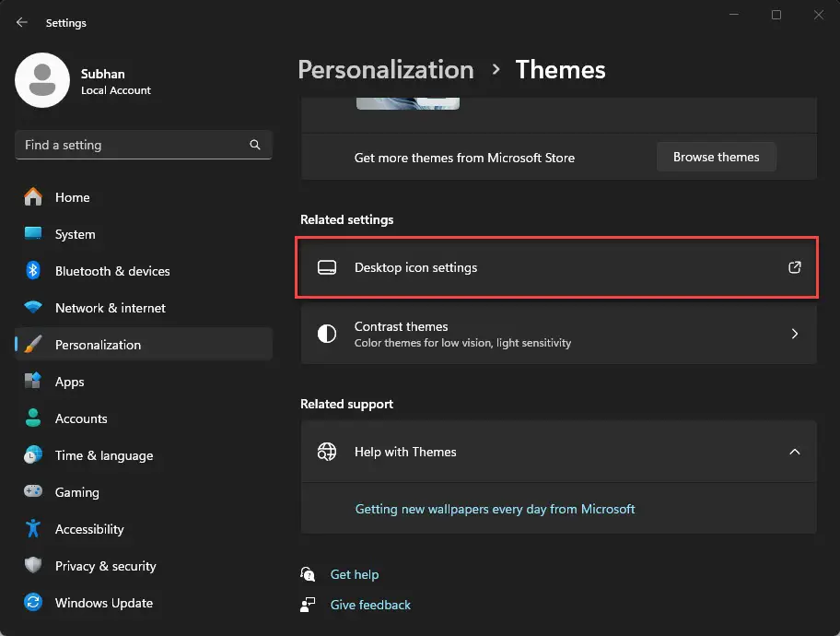This screenshot has height=636, width=840.
Task: Click the Windows Update icon
Action: pos(33,603)
